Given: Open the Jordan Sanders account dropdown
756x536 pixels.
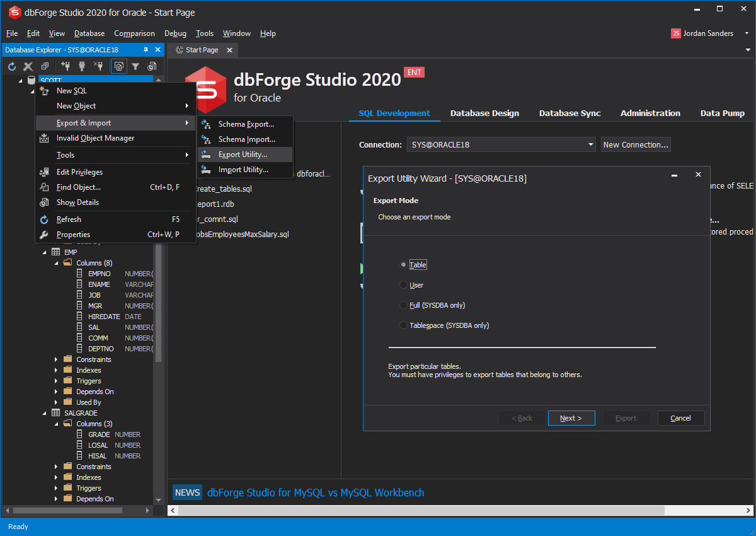Looking at the screenshot, I should [x=747, y=33].
